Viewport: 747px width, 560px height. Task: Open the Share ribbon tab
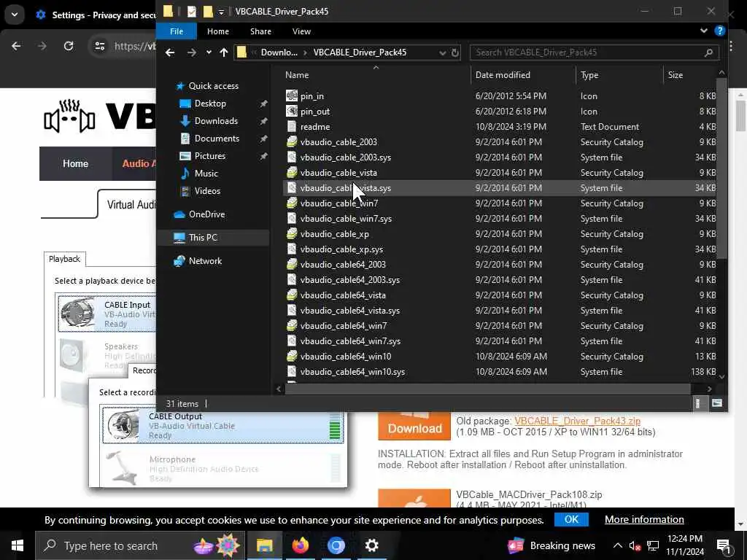pos(260,31)
